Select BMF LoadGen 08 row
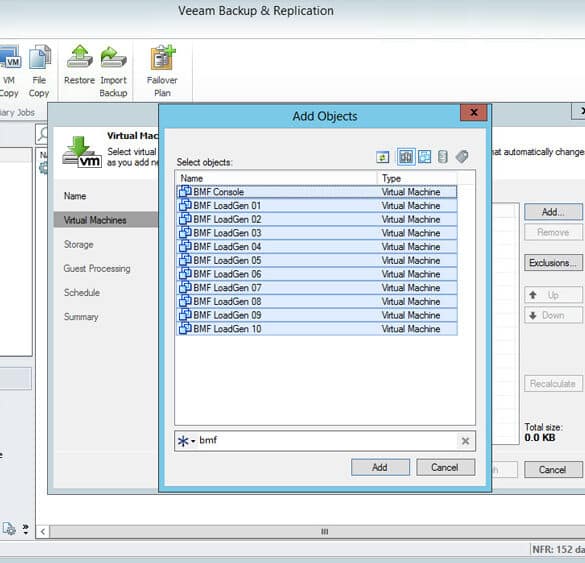The image size is (585, 563). point(317,301)
